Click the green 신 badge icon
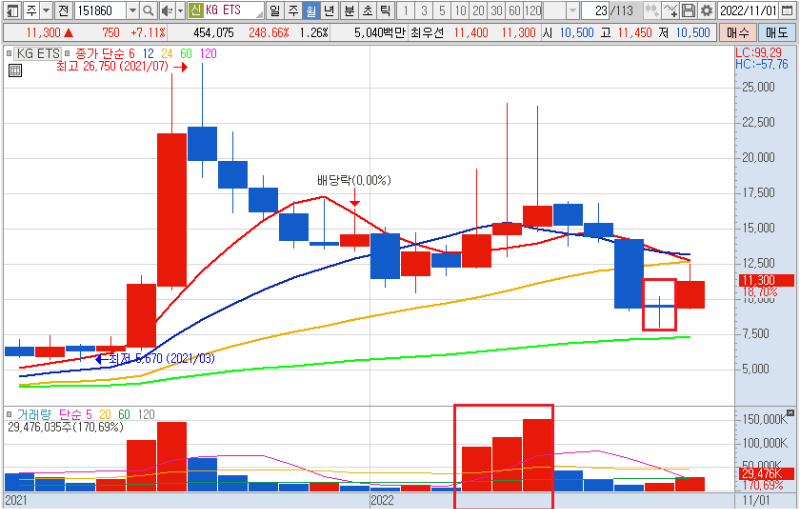 pyautogui.click(x=195, y=10)
